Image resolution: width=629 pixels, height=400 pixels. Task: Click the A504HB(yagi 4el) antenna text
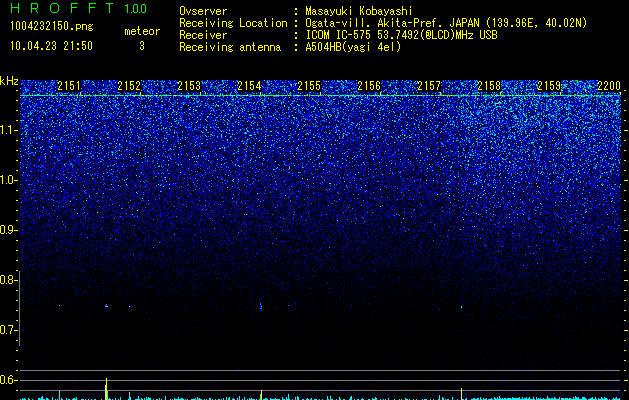(353, 47)
